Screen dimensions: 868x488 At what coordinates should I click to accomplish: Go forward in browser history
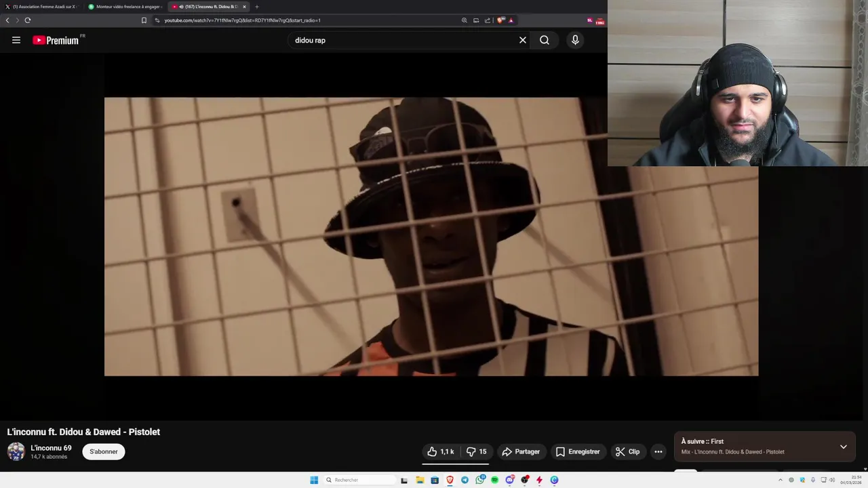(x=18, y=20)
